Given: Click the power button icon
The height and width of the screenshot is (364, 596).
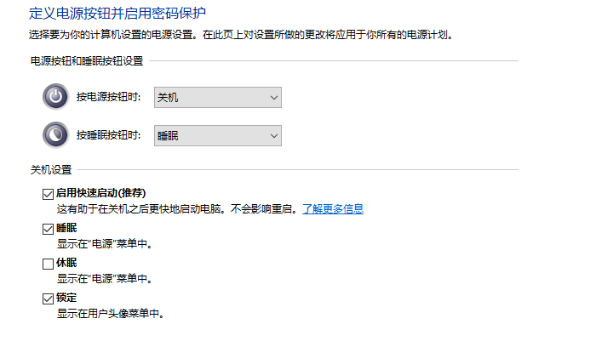Looking at the screenshot, I should [55, 97].
